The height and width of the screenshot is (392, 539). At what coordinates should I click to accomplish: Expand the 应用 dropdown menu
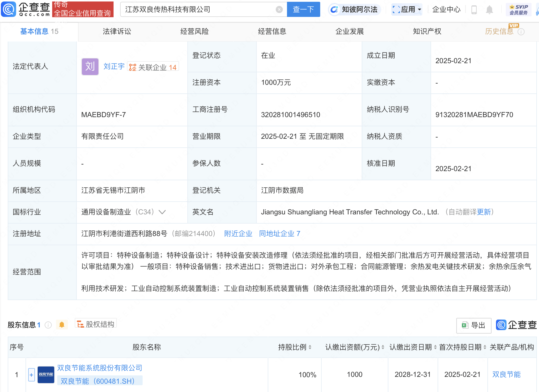407,9
